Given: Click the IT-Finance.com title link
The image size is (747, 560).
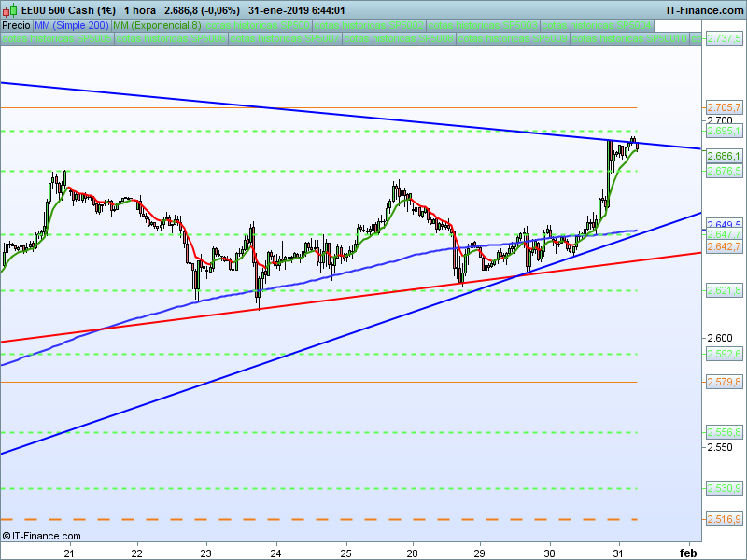Looking at the screenshot, I should click(x=705, y=10).
